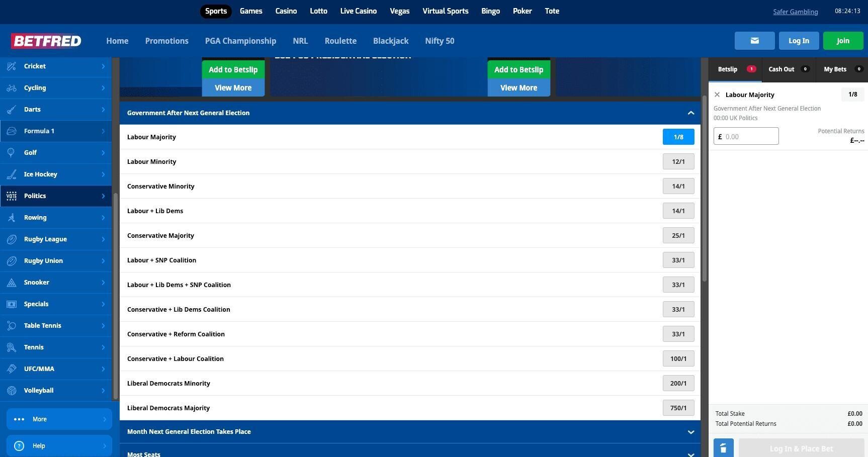868x457 pixels.
Task: Click the Ice Hockey stick icon
Action: coord(12,174)
